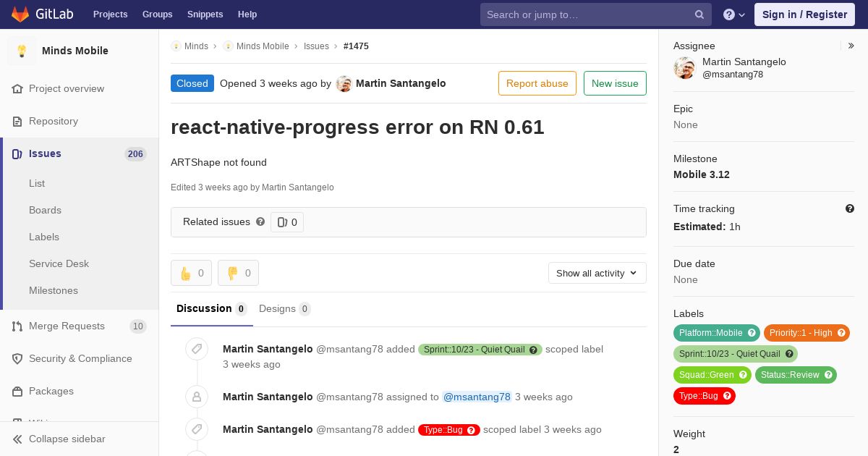This screenshot has height=456, width=868.
Task: Open the Show all activity dropdown
Action: click(x=597, y=273)
